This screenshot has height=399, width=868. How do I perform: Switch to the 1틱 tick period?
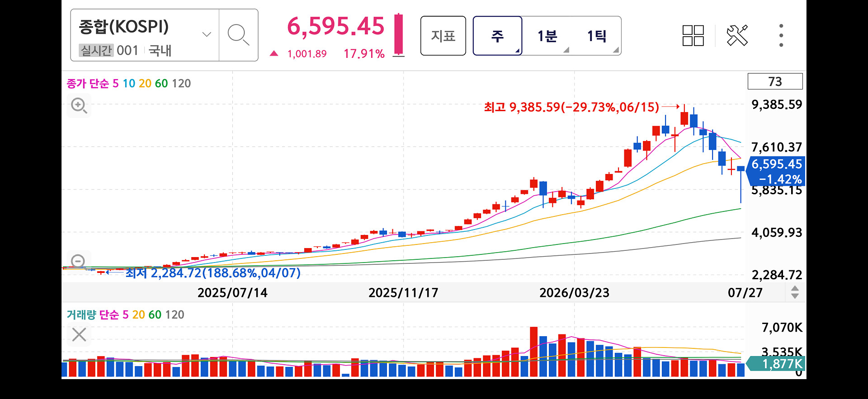pos(597,36)
